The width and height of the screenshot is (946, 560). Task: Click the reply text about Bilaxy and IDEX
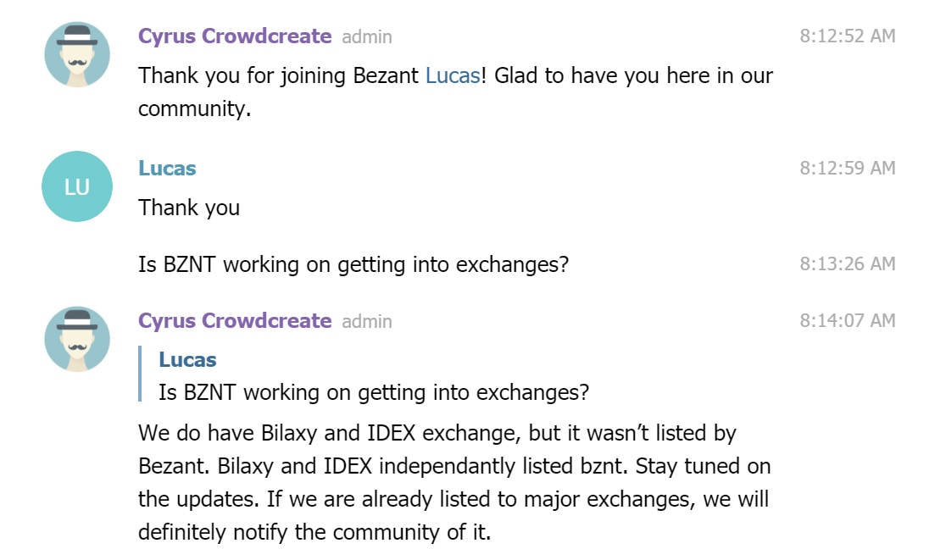tap(454, 482)
